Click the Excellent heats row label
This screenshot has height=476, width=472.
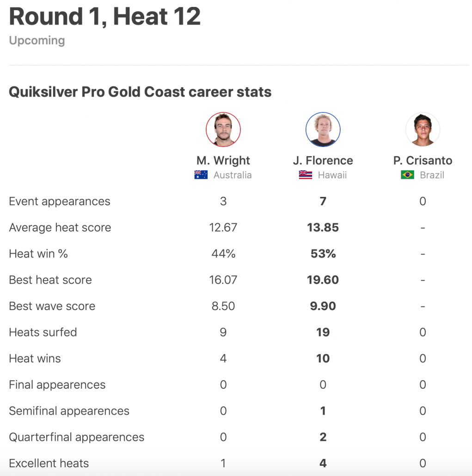(x=49, y=464)
